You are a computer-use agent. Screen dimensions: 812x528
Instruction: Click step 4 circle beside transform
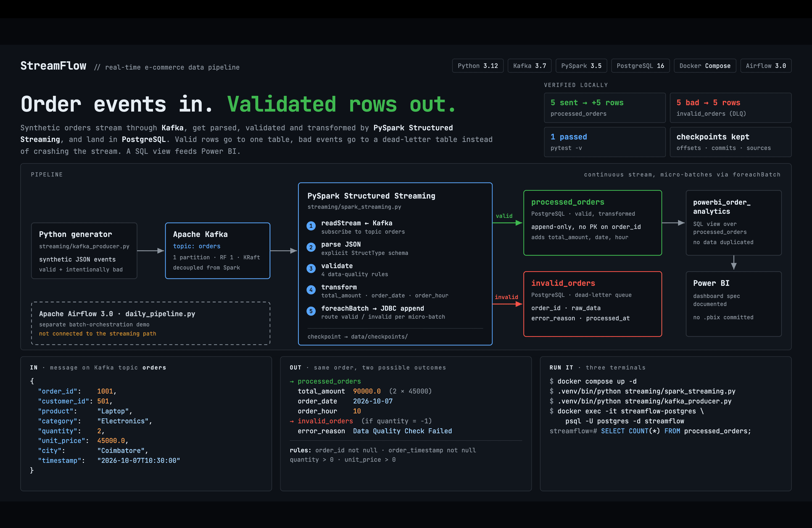pos(311,290)
